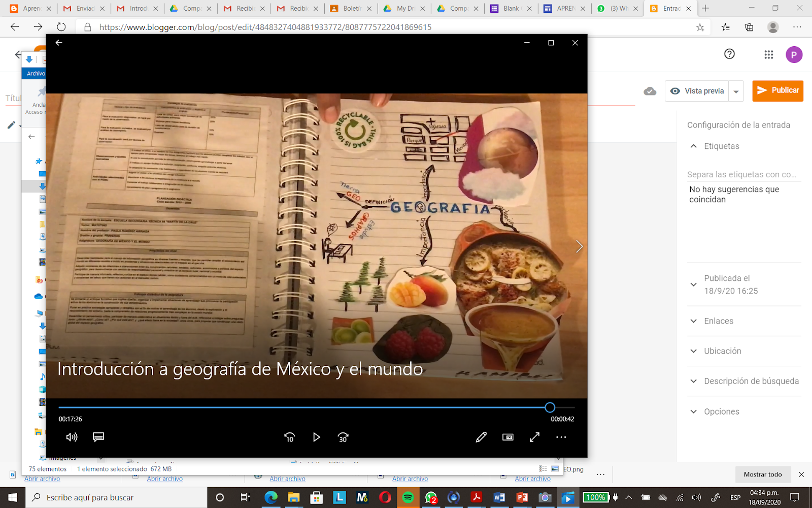Switch the video to mini view

tap(508, 437)
